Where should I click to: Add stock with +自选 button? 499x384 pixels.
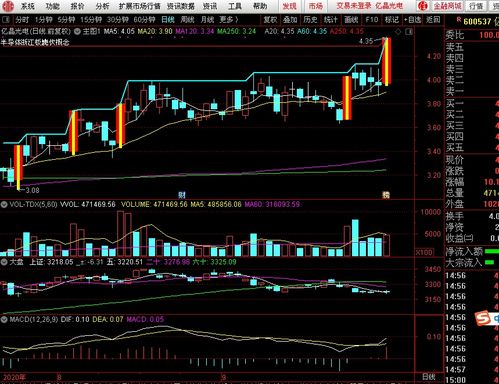413,20
